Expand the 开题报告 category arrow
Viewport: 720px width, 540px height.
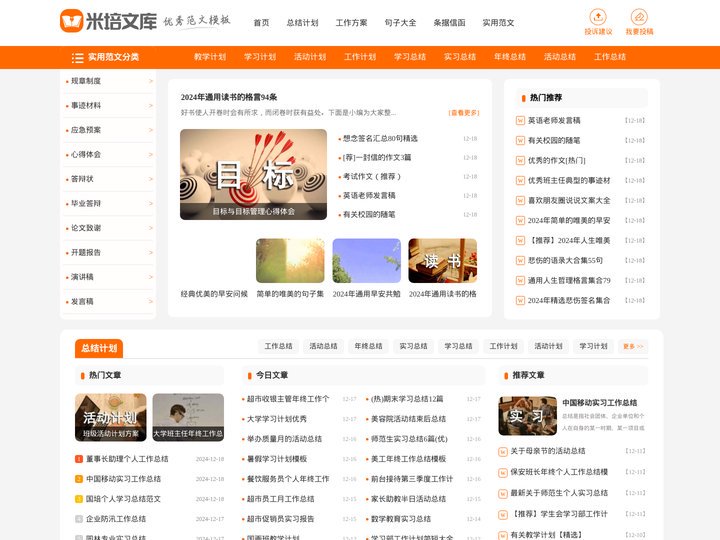(x=151, y=253)
